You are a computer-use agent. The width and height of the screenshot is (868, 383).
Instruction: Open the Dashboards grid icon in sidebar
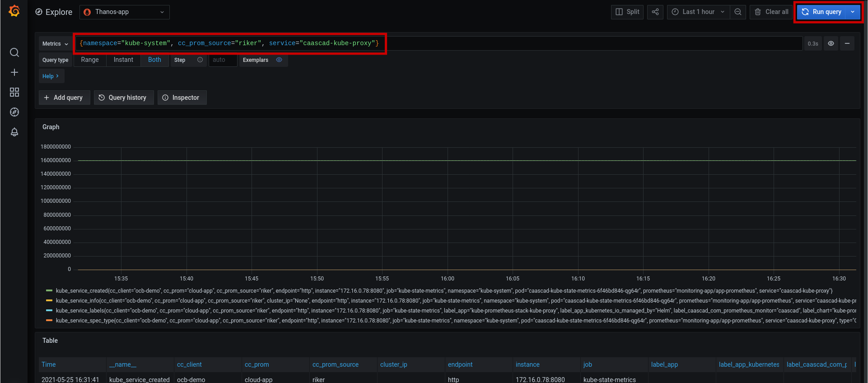(14, 92)
